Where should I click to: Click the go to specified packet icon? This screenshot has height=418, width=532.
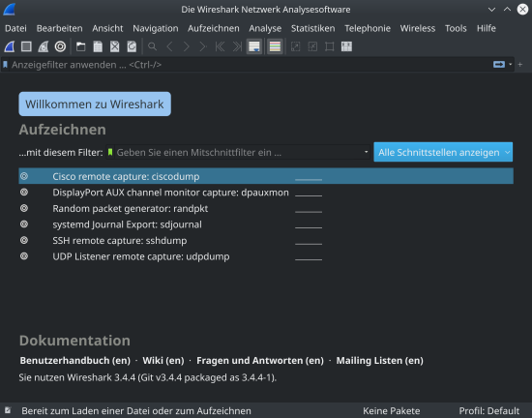point(203,46)
